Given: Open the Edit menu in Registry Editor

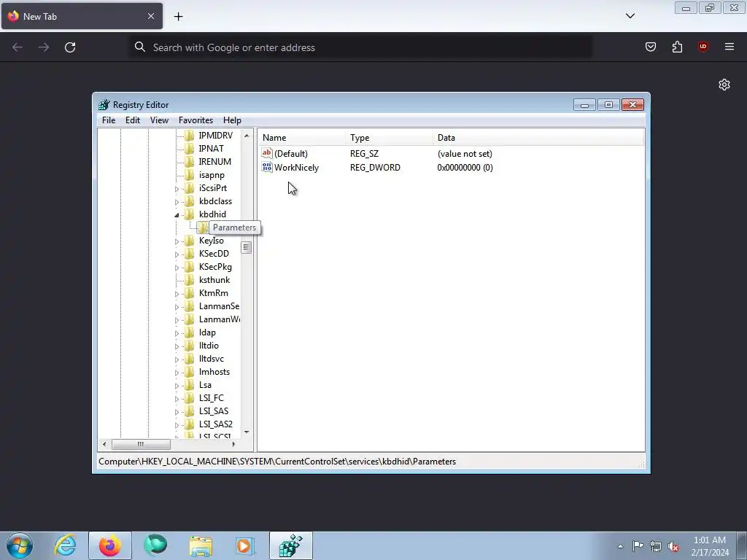Looking at the screenshot, I should coord(133,120).
